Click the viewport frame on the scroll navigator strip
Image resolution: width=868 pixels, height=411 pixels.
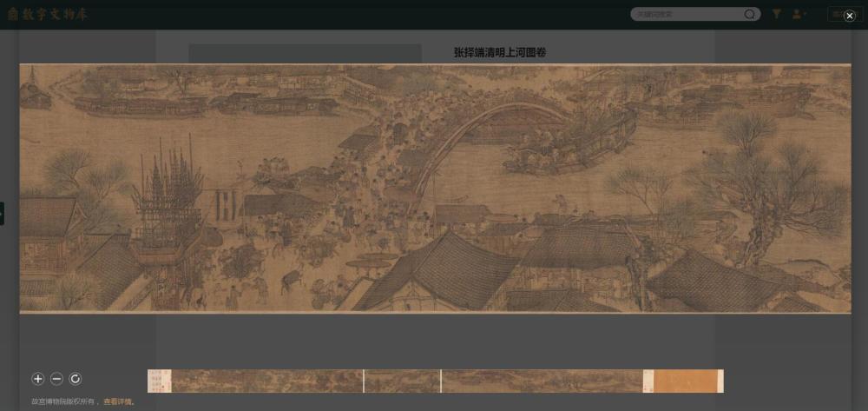pos(402,381)
